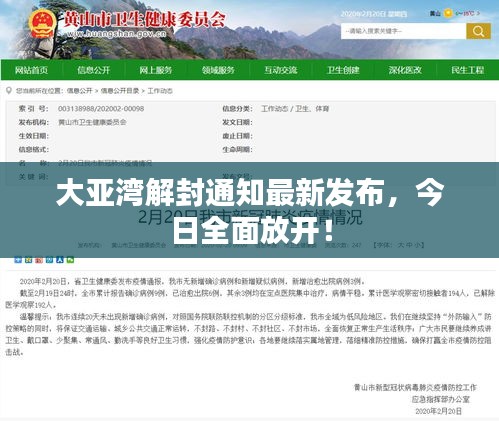The image size is (499, 421).
Task: Open the 信息公开 navigation menu
Action: tap(94, 70)
